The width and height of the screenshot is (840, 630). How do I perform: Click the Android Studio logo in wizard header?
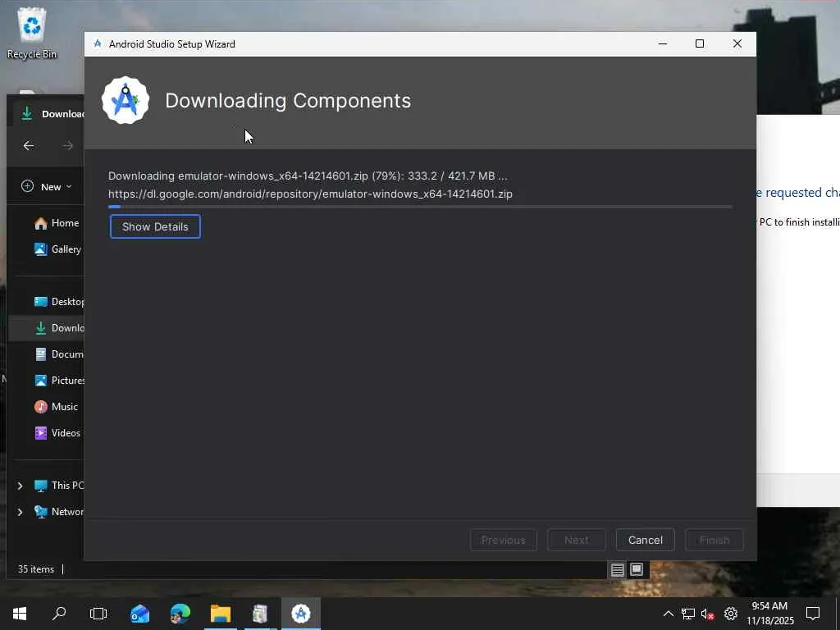[x=126, y=101]
